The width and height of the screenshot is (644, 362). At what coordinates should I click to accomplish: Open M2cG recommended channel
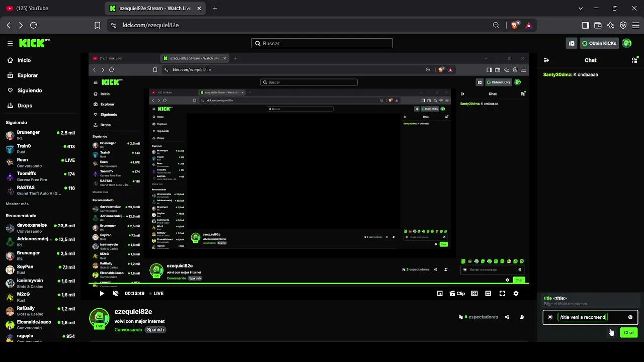coord(40,297)
